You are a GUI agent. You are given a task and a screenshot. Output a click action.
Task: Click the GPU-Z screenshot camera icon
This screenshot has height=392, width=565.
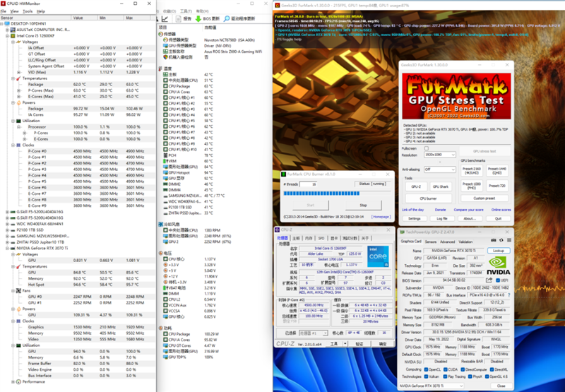[493, 240]
